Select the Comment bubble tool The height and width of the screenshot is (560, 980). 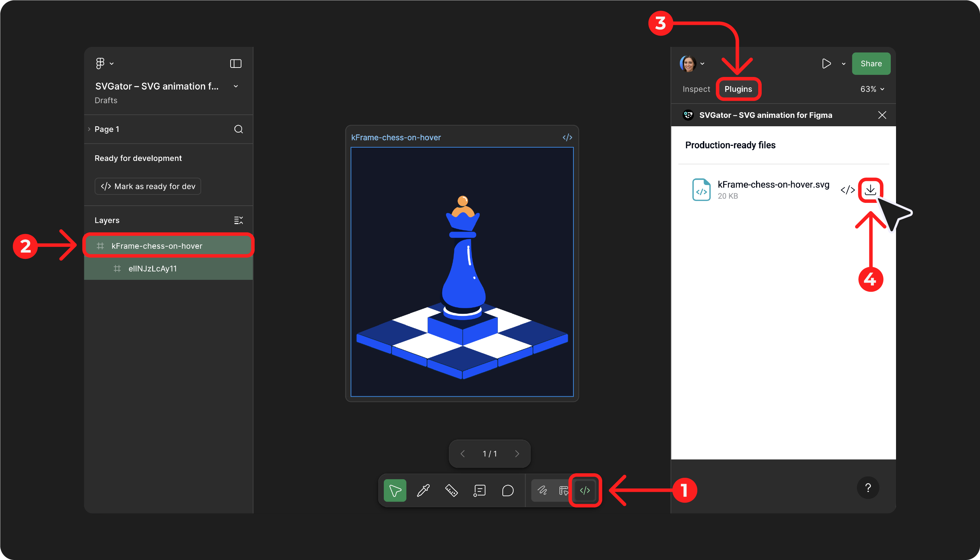508,490
